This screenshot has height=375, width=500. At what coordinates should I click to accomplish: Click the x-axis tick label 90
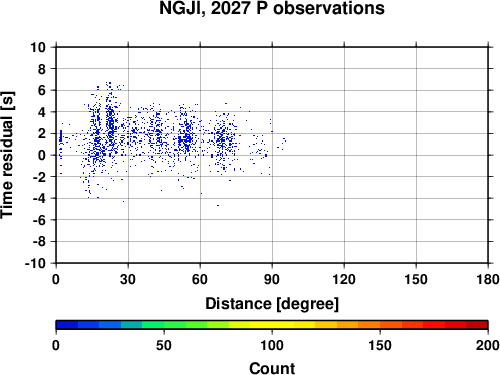click(272, 279)
